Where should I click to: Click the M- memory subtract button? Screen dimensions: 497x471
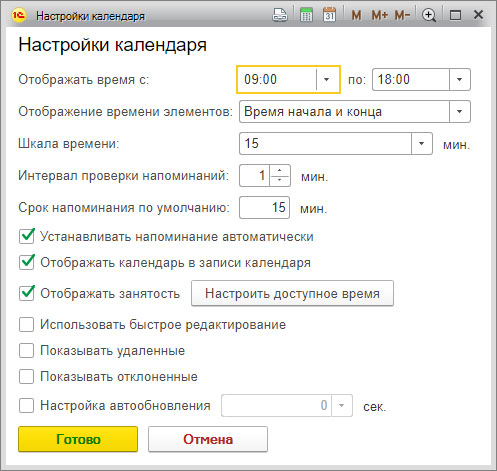click(x=402, y=15)
